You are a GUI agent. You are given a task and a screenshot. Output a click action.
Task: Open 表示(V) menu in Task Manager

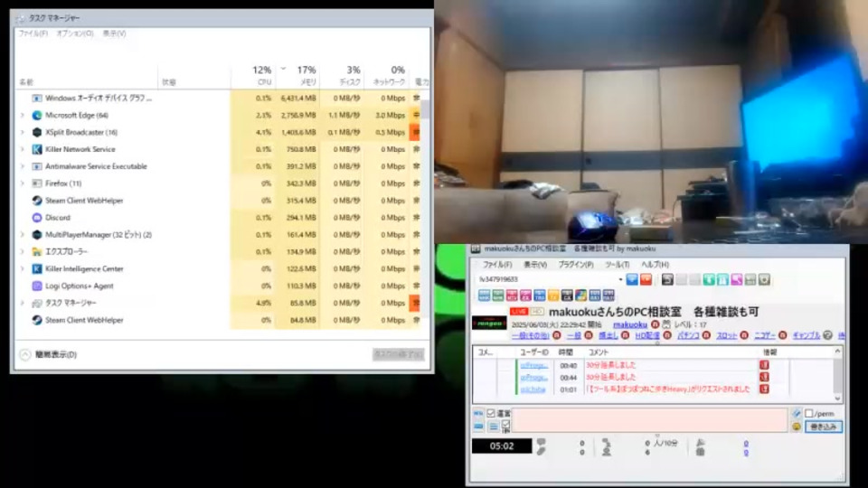pos(114,33)
